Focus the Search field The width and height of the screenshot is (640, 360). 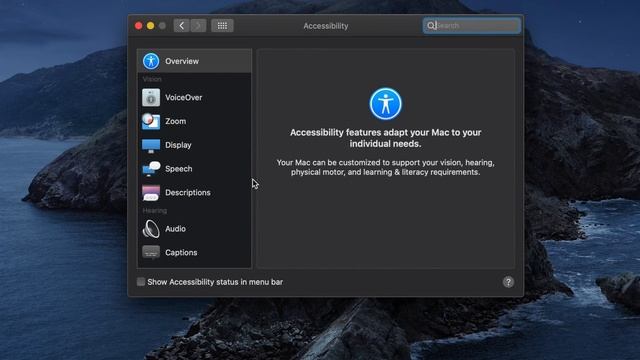coord(472,26)
